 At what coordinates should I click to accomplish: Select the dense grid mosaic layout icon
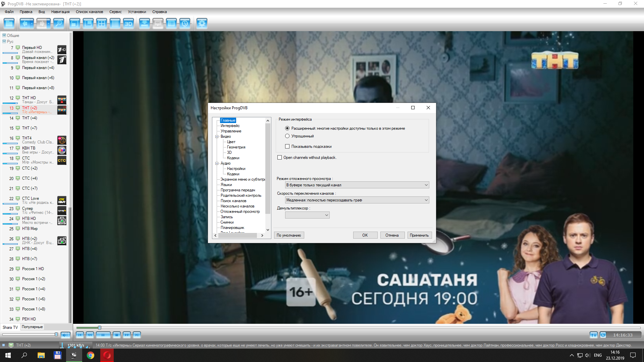point(115,23)
